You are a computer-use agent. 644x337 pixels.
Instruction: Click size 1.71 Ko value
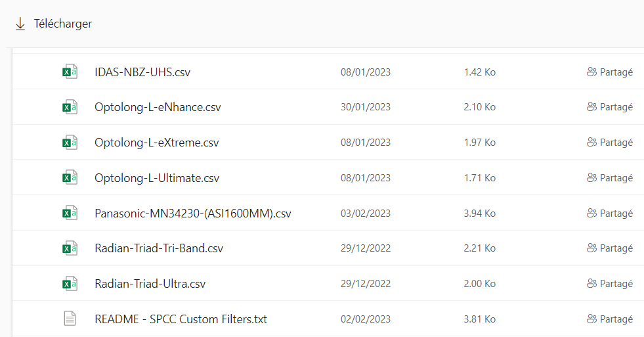click(480, 178)
